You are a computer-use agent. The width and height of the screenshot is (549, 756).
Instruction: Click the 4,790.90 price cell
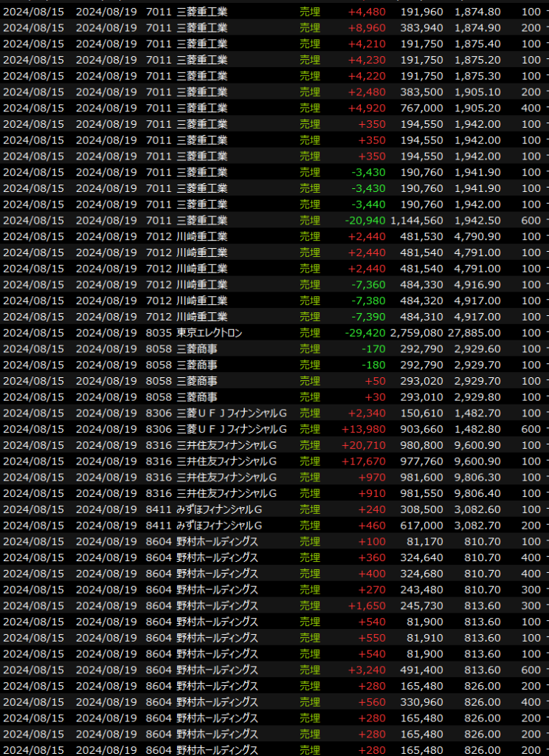pyautogui.click(x=478, y=236)
